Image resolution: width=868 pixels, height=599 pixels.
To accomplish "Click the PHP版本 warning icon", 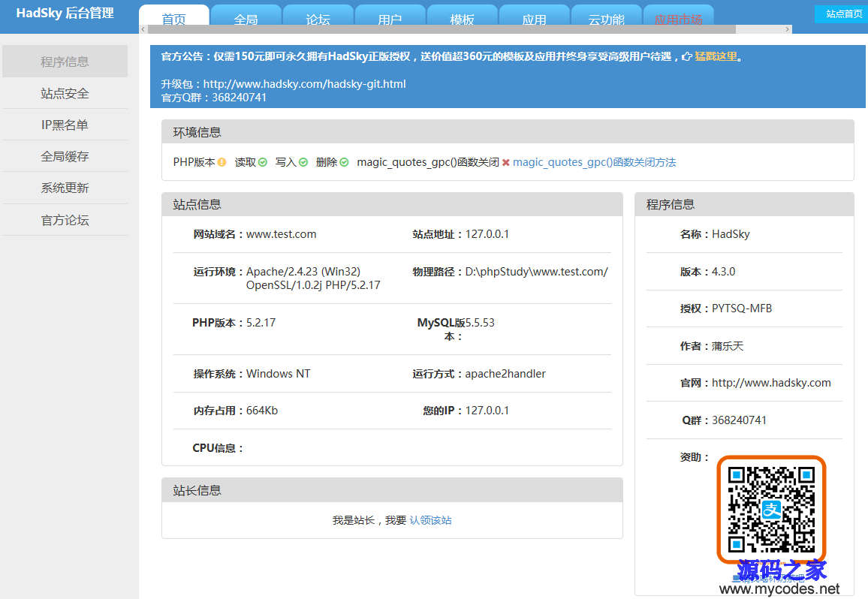I will [x=222, y=162].
